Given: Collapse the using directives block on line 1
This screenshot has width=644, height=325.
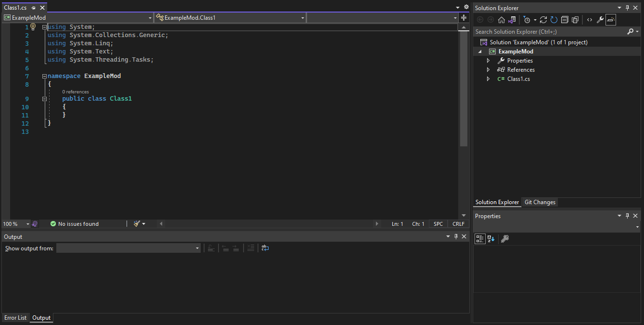Looking at the screenshot, I should click(x=44, y=27).
